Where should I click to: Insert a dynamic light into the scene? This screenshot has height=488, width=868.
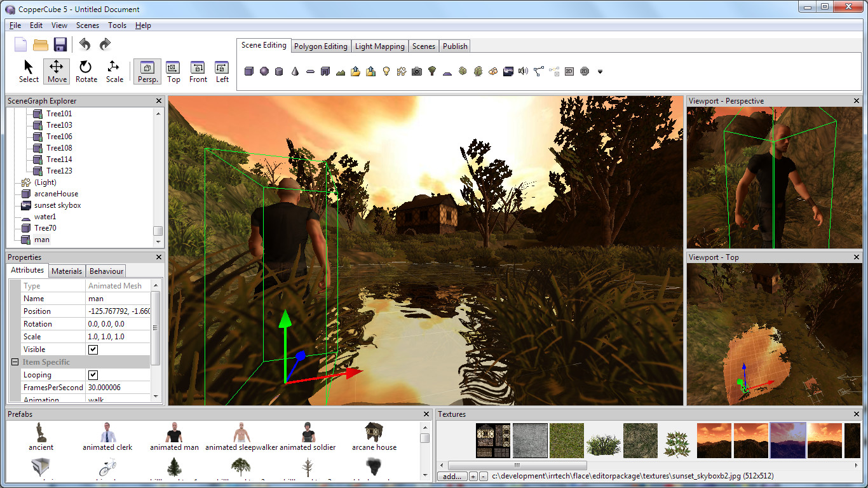386,71
